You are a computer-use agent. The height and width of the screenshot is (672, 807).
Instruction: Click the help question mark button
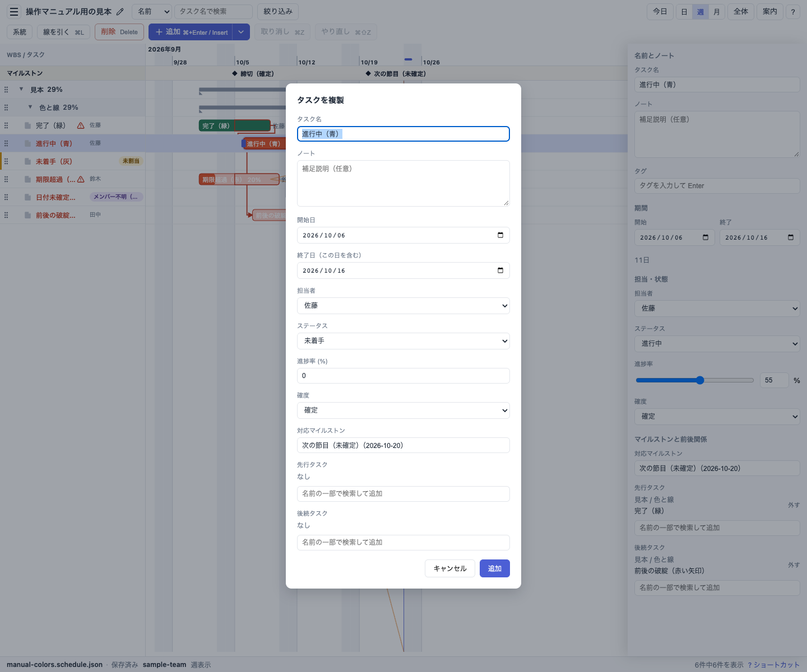coord(793,12)
